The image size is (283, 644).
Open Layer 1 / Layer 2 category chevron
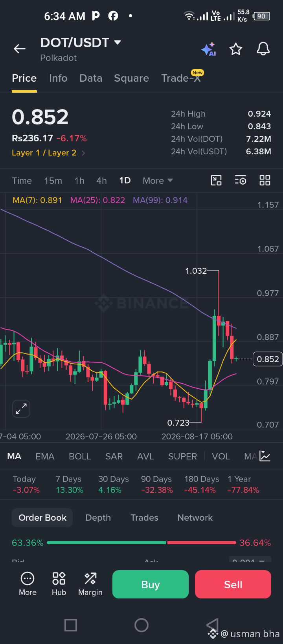tap(83, 153)
